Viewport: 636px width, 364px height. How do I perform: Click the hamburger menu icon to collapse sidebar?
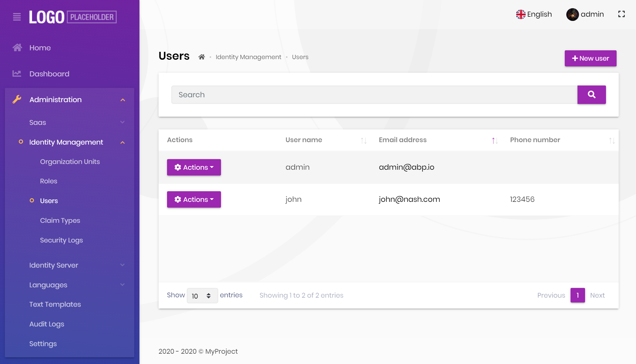point(17,17)
